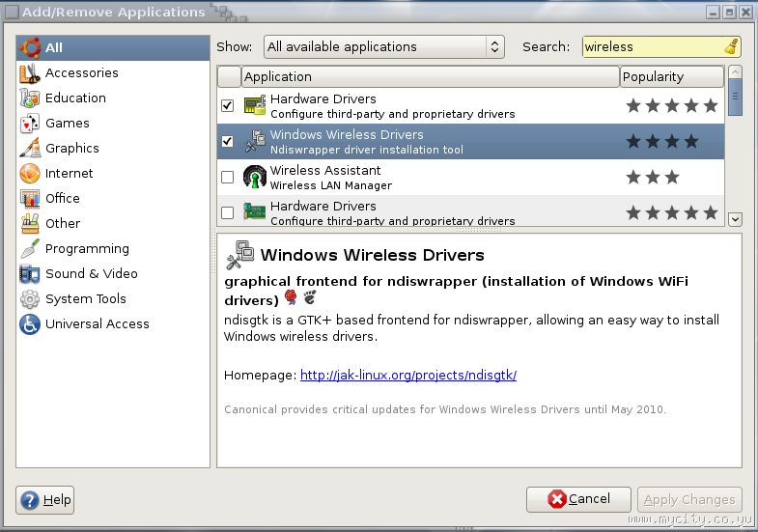Click the Accessories category icon
Viewport: 758px width, 532px height.
coord(30,73)
